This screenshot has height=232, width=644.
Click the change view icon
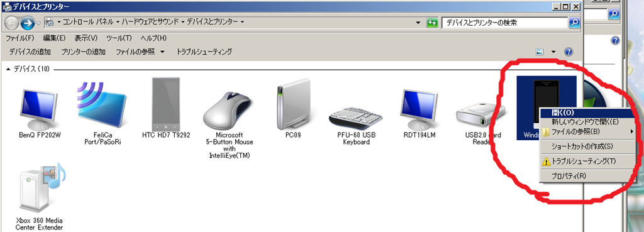pos(540,52)
